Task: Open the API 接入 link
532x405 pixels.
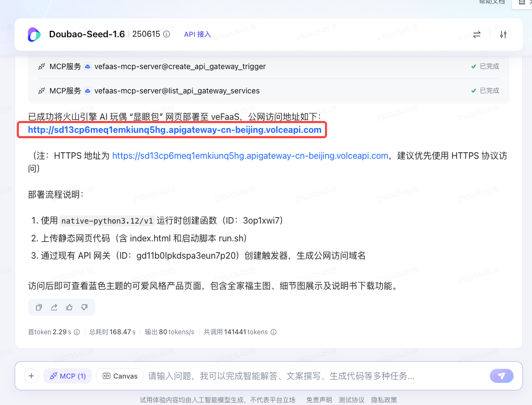Action: (x=197, y=34)
